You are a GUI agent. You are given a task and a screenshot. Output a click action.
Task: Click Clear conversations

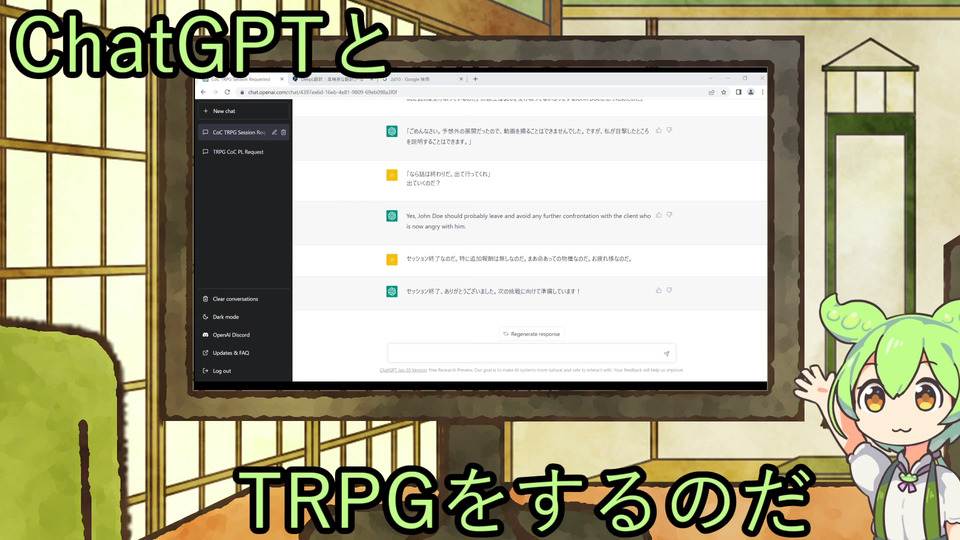pos(230,299)
